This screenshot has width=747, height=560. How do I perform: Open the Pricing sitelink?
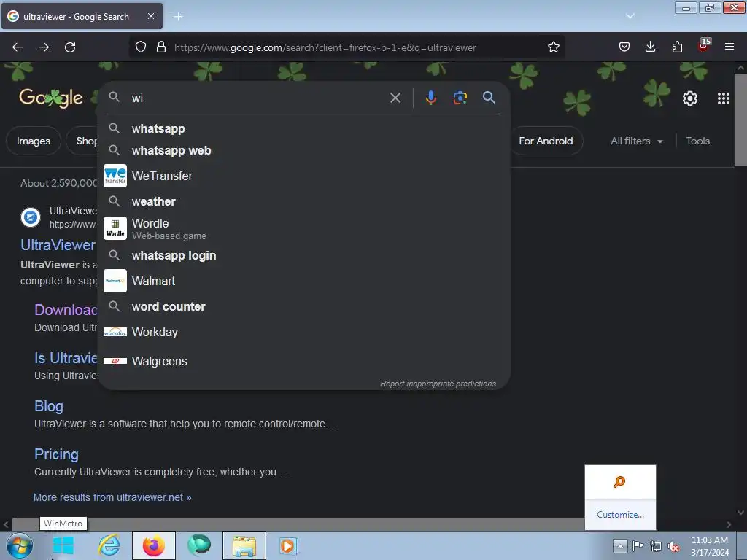(x=56, y=454)
